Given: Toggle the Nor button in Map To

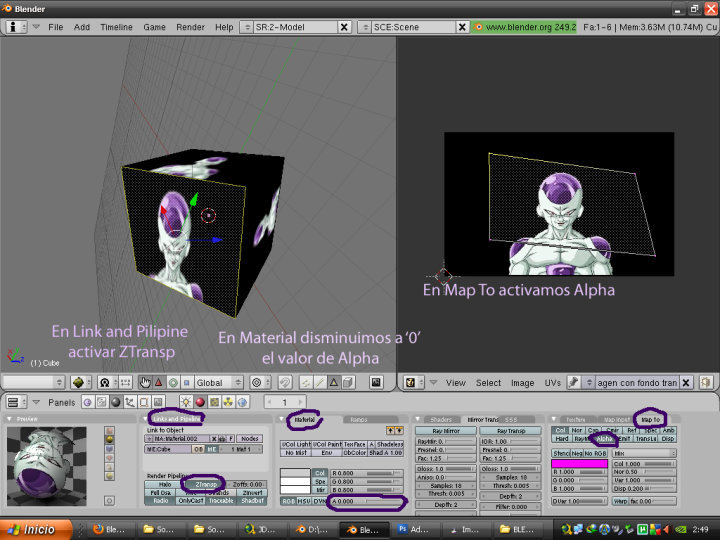Looking at the screenshot, I should tap(577, 430).
